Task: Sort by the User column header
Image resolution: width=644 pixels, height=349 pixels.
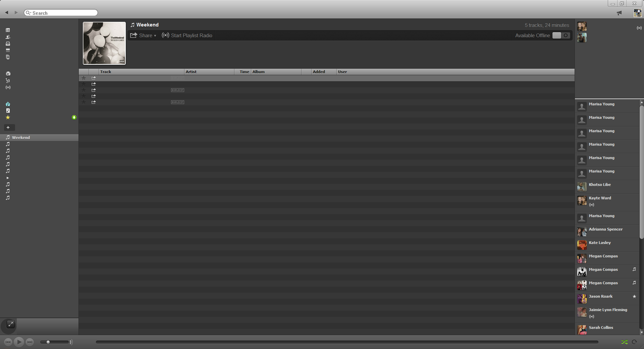Action: coord(455,72)
